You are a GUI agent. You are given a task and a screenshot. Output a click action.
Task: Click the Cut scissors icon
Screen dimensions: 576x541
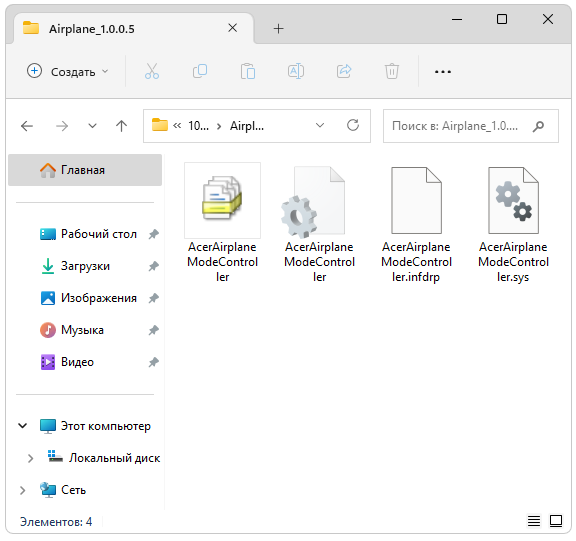(152, 71)
